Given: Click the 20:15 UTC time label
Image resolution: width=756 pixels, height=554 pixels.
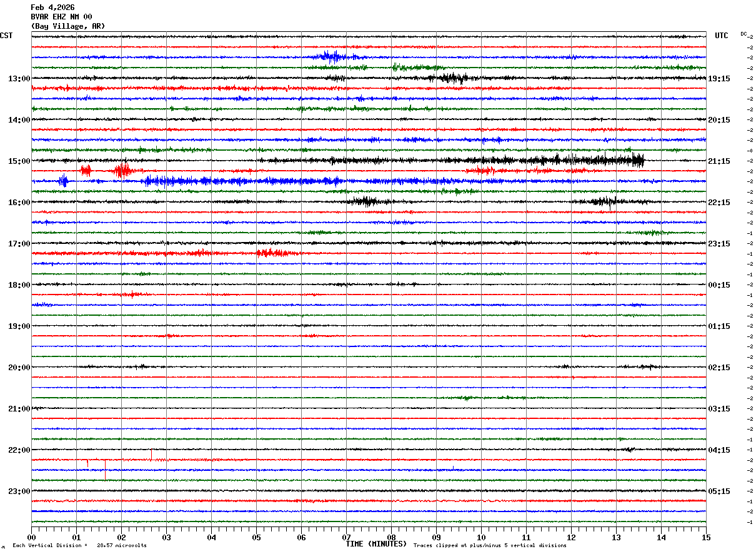Looking at the screenshot, I should pos(719,120).
